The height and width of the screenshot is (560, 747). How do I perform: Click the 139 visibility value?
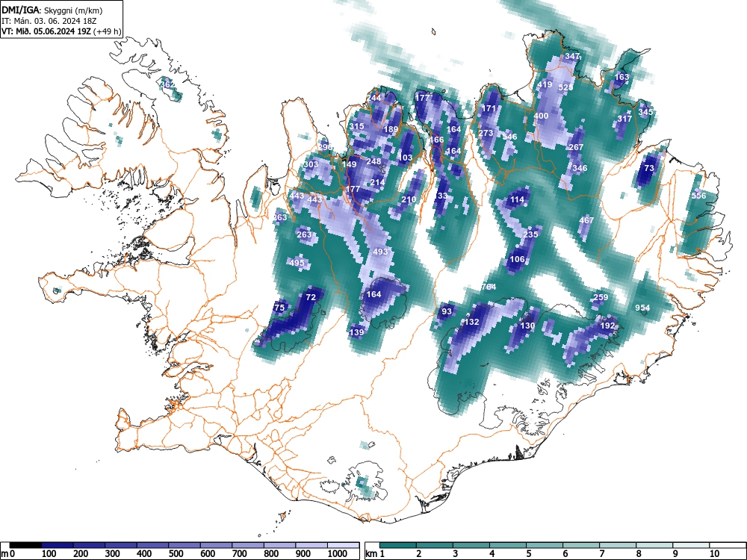click(x=356, y=332)
